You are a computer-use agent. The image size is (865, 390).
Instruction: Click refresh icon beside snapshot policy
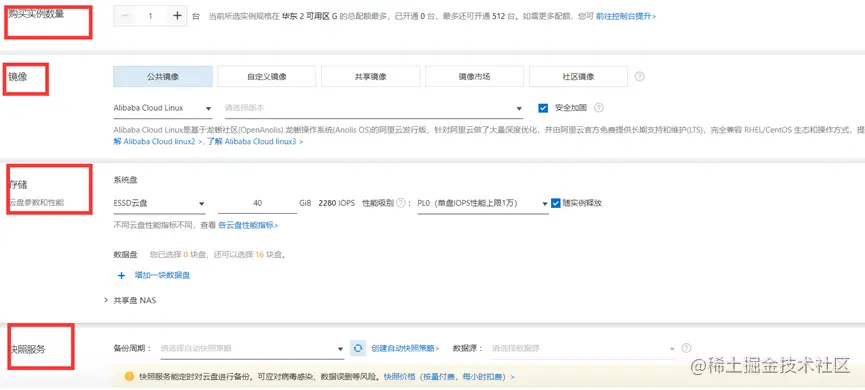(x=358, y=348)
